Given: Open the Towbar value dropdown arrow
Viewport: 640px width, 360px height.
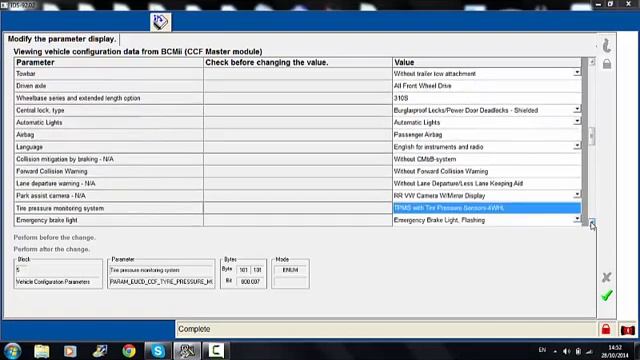Looking at the screenshot, I should [x=577, y=73].
